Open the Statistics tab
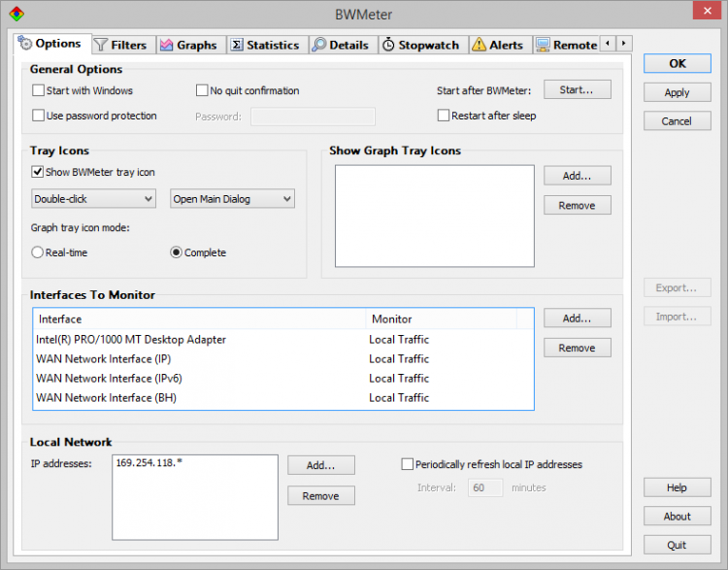This screenshot has width=728, height=570. [268, 45]
